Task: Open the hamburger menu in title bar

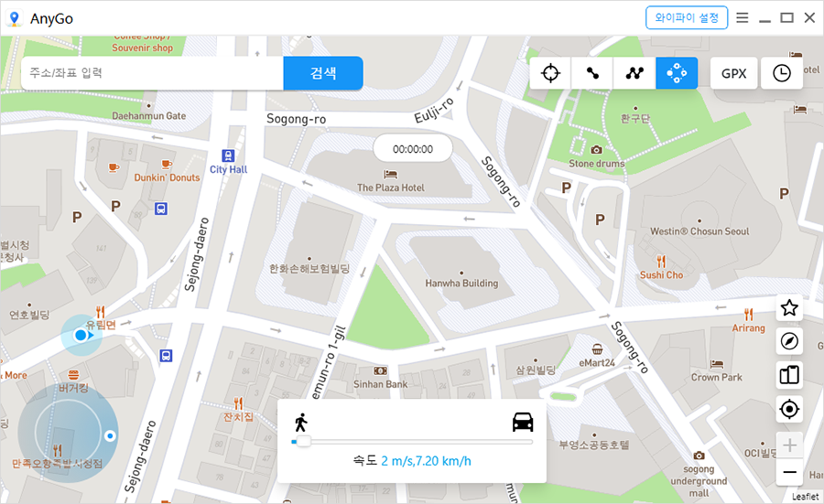Action: pos(743,17)
